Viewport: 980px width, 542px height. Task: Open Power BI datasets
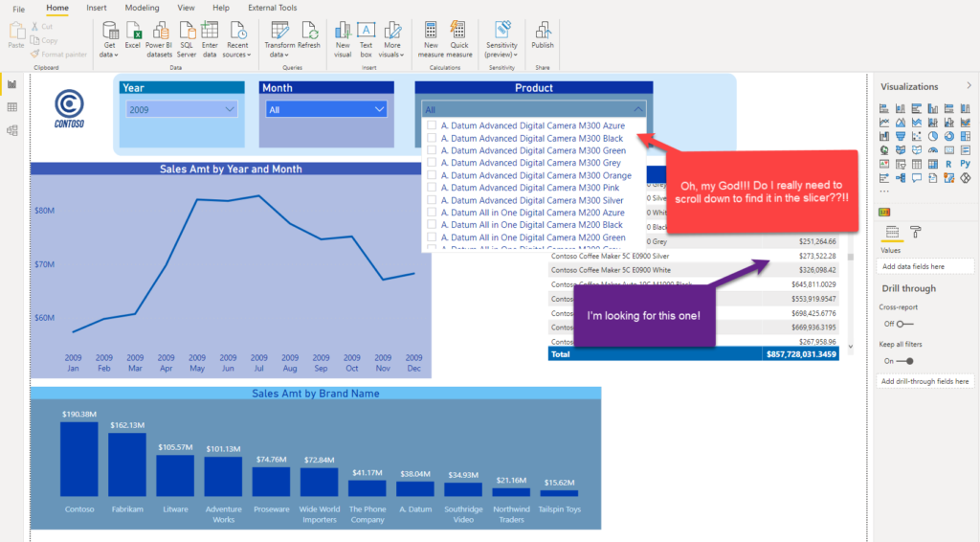pyautogui.click(x=159, y=40)
